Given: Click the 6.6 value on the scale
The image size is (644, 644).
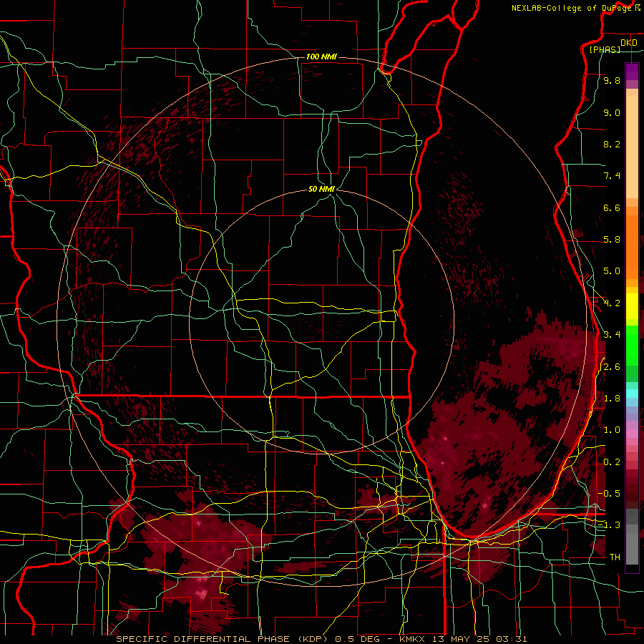Looking at the screenshot, I should (x=612, y=208).
